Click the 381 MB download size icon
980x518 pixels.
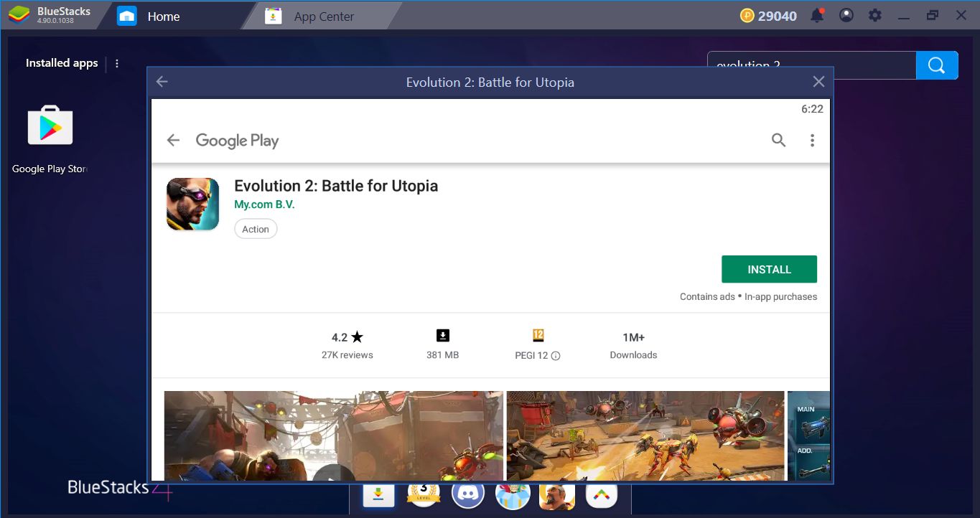(442, 336)
